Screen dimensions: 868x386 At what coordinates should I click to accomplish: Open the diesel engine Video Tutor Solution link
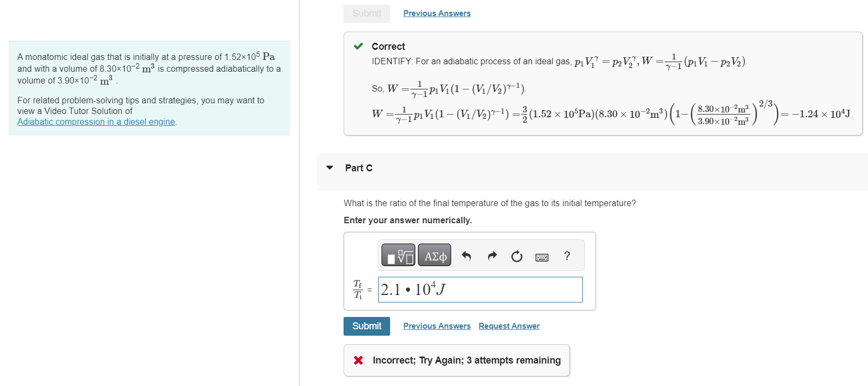pyautogui.click(x=96, y=122)
